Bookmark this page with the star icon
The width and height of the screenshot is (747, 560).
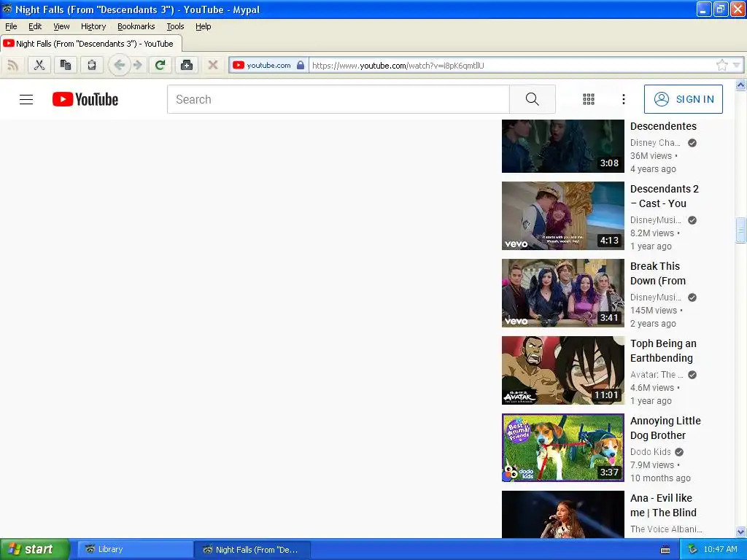click(x=721, y=65)
